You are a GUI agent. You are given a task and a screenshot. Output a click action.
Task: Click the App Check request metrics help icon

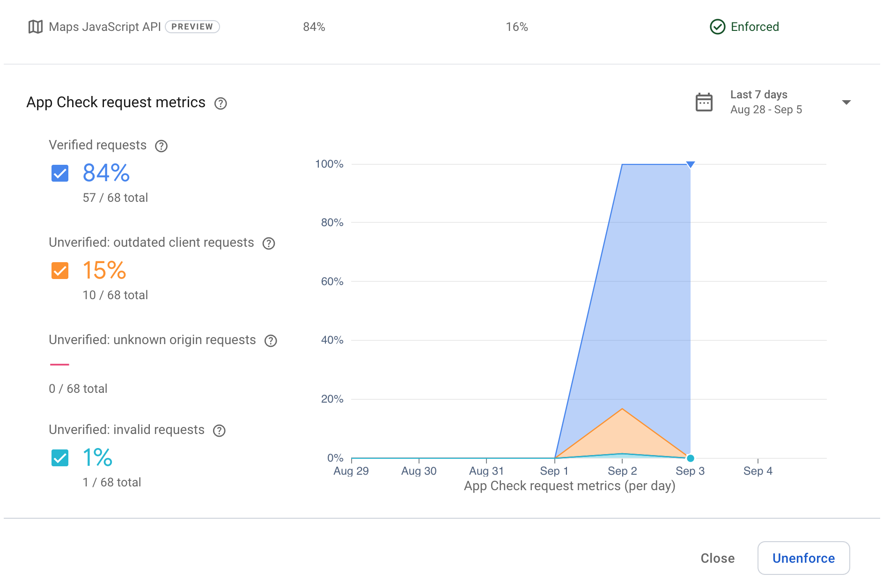pyautogui.click(x=221, y=103)
